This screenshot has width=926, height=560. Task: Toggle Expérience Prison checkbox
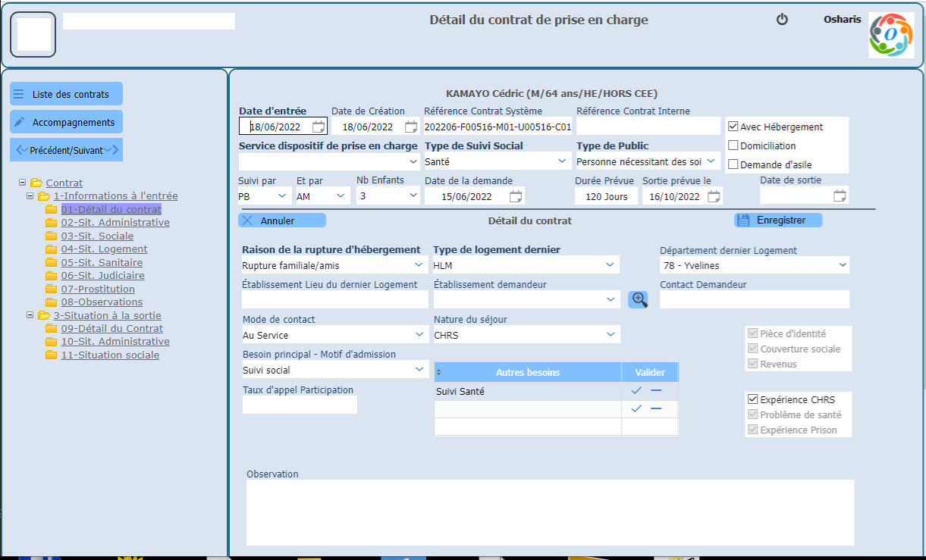click(753, 430)
